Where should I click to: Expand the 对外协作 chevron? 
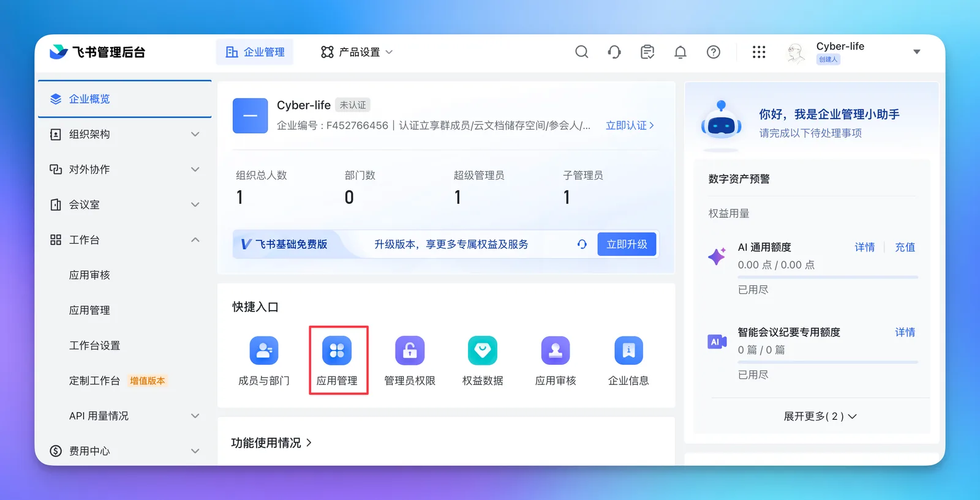tap(195, 170)
